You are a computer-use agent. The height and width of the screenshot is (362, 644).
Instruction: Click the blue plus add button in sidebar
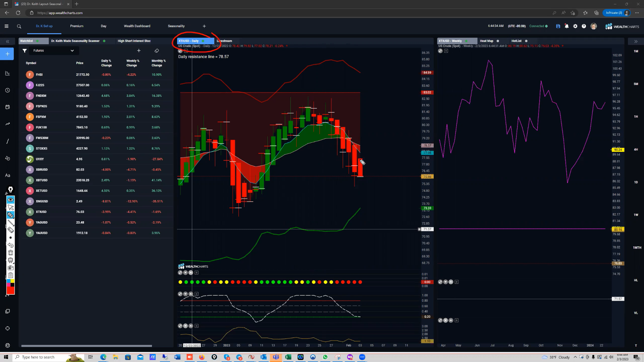(7, 54)
